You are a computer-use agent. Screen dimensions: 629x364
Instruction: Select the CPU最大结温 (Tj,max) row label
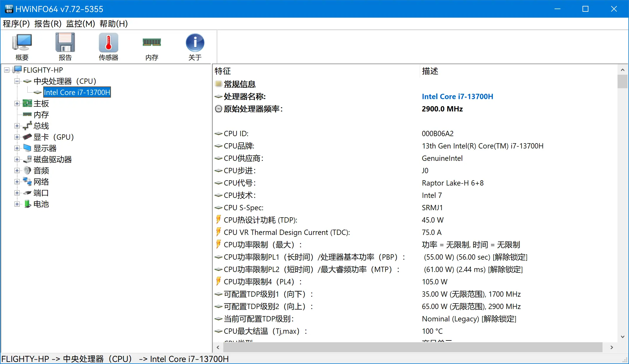(x=265, y=331)
